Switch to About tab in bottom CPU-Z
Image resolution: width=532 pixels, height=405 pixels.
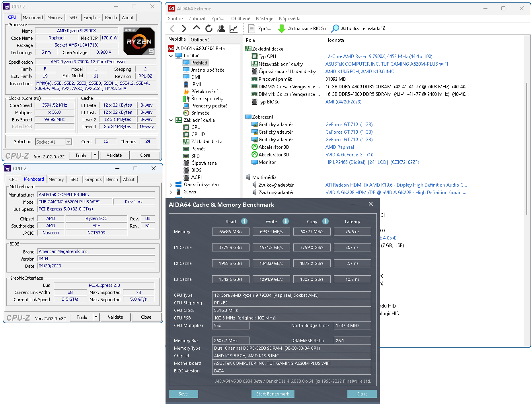click(129, 179)
